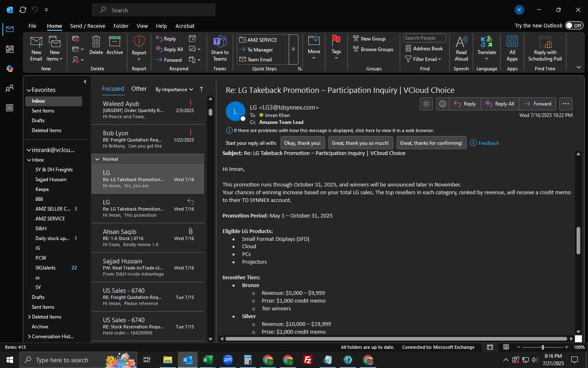Toggle Try the new Outlook switch
Viewport: 588px width, 368px height.
(x=574, y=25)
